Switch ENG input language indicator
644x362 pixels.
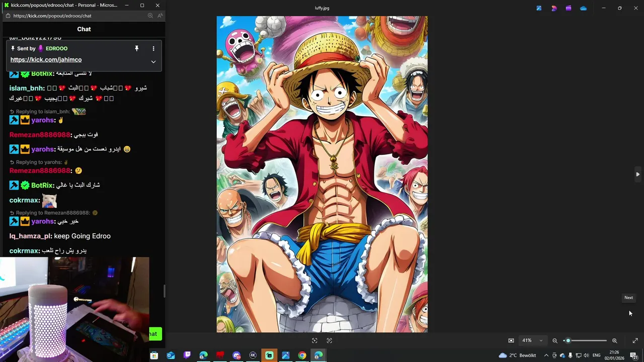(x=597, y=355)
